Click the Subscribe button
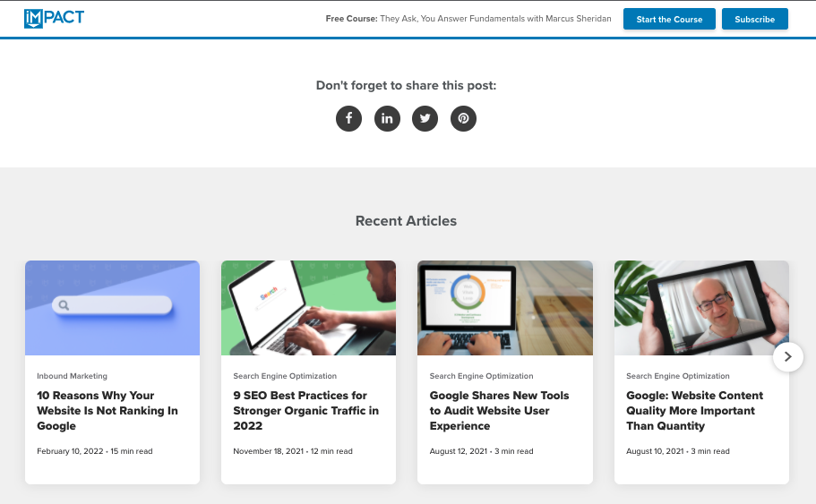The height and width of the screenshot is (504, 816). pyautogui.click(x=754, y=19)
